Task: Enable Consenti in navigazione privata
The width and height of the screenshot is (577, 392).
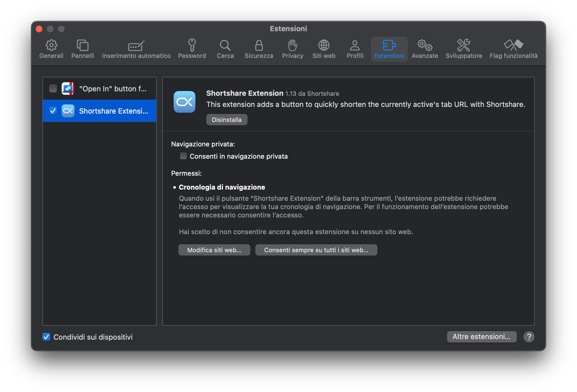Action: 183,156
